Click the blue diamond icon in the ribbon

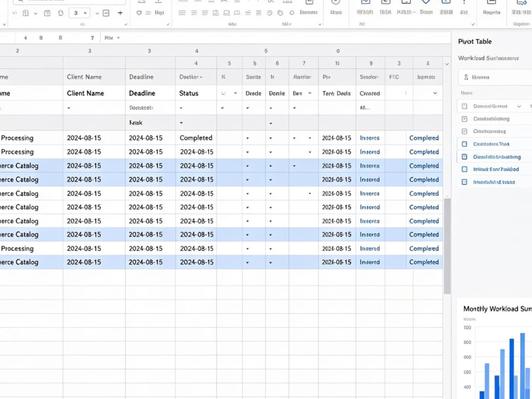click(426, 2)
